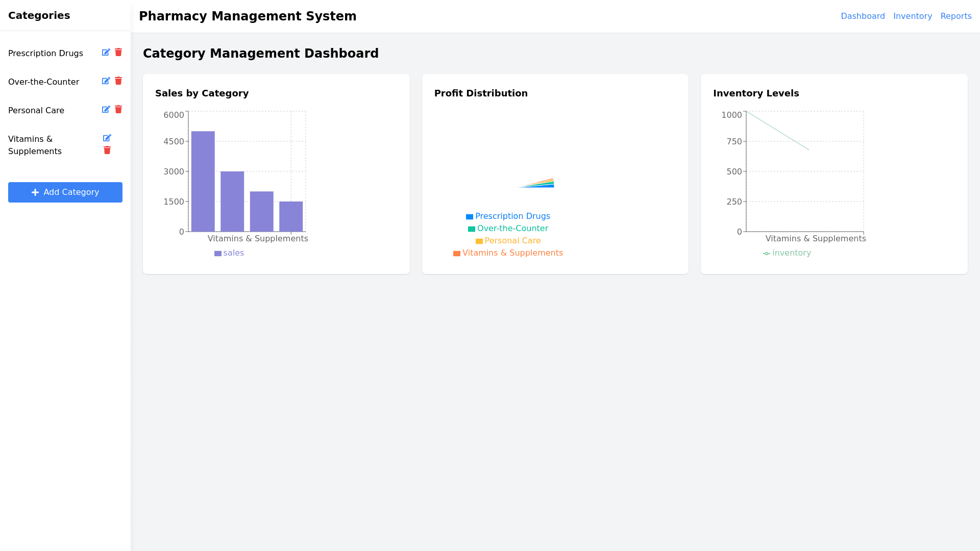Click the Add Category button
Image resolution: width=980 pixels, height=551 pixels.
tap(65, 192)
